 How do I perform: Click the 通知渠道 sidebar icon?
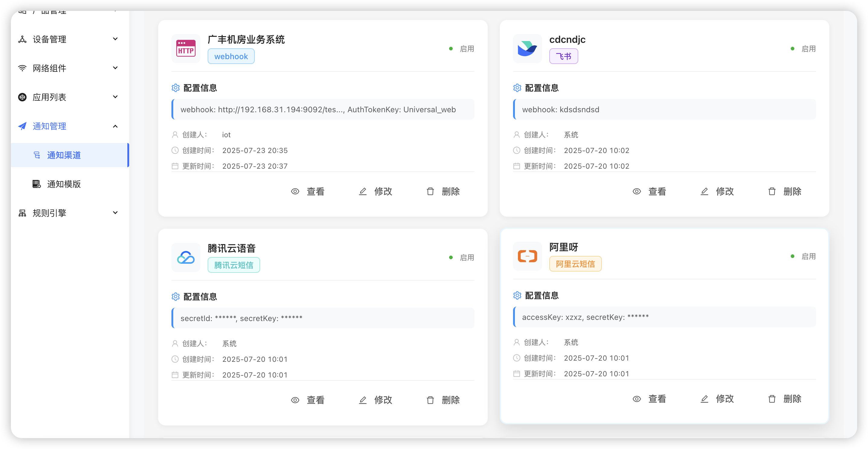point(37,155)
